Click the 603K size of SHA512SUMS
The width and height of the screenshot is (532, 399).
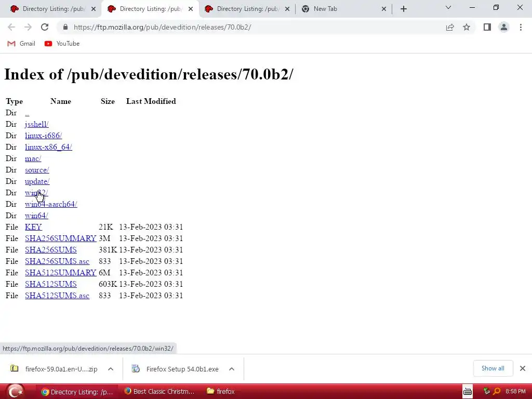(x=108, y=284)
